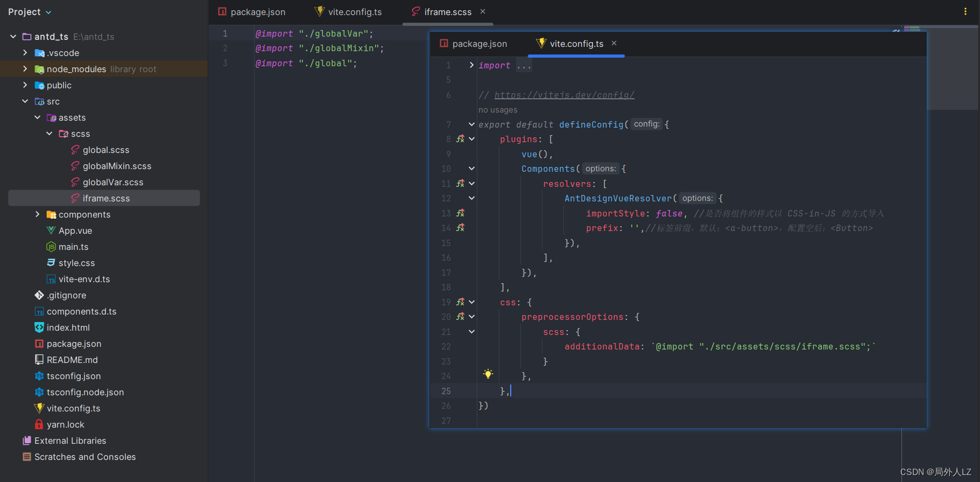980x482 pixels.
Task: Open index.html via its HTML icon
Action: pyautogui.click(x=39, y=327)
